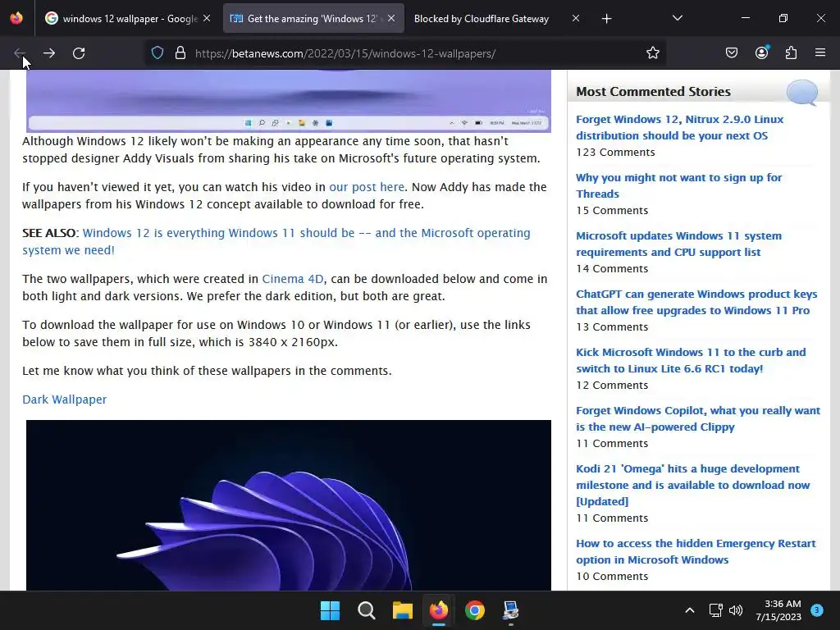
Task: Click the '123 Comments' text
Action: pyautogui.click(x=615, y=153)
